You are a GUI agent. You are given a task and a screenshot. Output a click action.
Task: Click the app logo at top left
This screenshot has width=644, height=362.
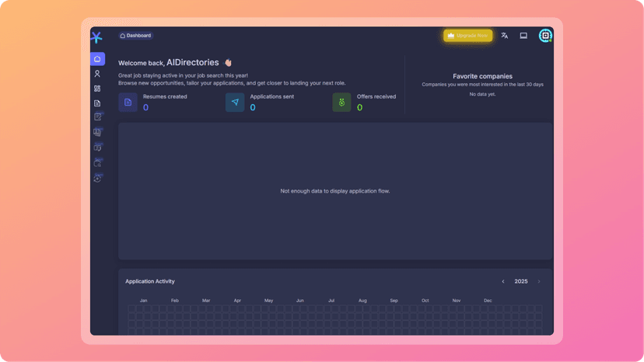pyautogui.click(x=96, y=37)
